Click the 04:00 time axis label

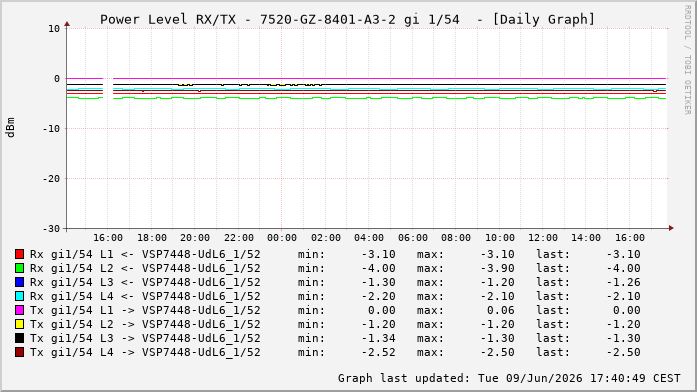(369, 238)
